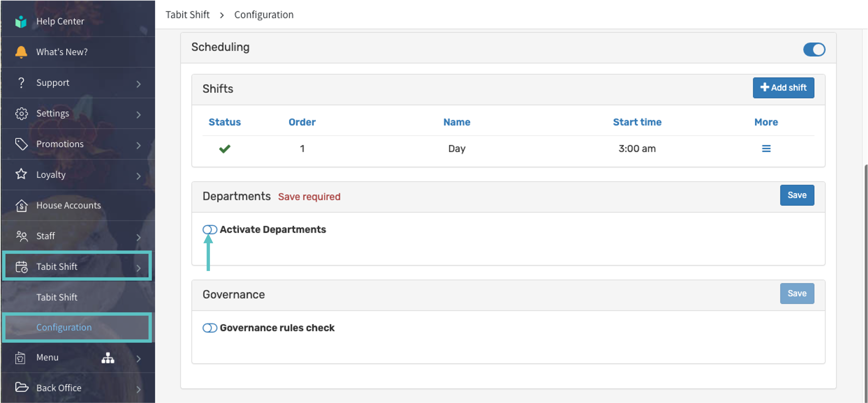The image size is (868, 403).
Task: Click the House Accounts house icon
Action: (x=21, y=205)
